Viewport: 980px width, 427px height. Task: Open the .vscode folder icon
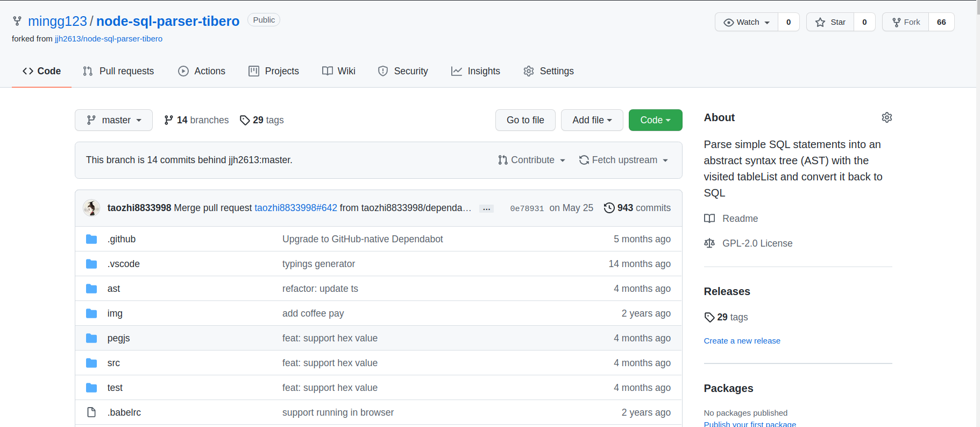coord(91,264)
